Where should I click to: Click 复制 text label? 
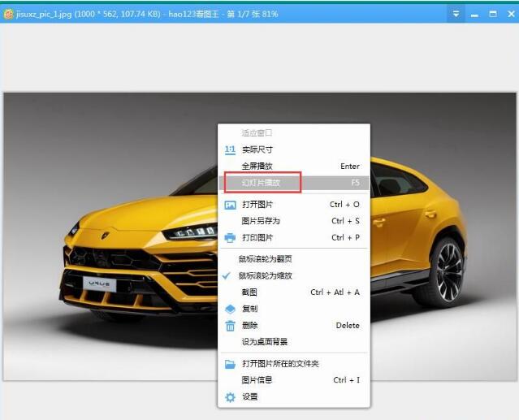(x=250, y=309)
